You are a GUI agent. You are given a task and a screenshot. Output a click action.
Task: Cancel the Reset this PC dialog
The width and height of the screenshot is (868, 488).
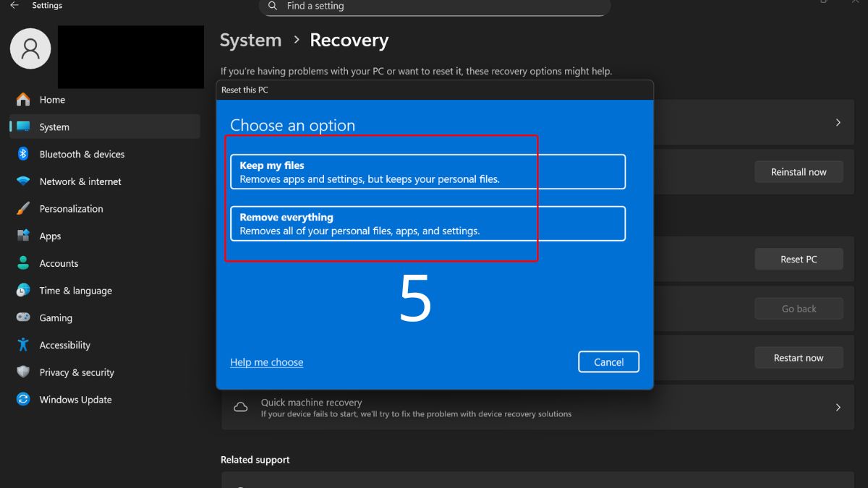[x=608, y=362]
